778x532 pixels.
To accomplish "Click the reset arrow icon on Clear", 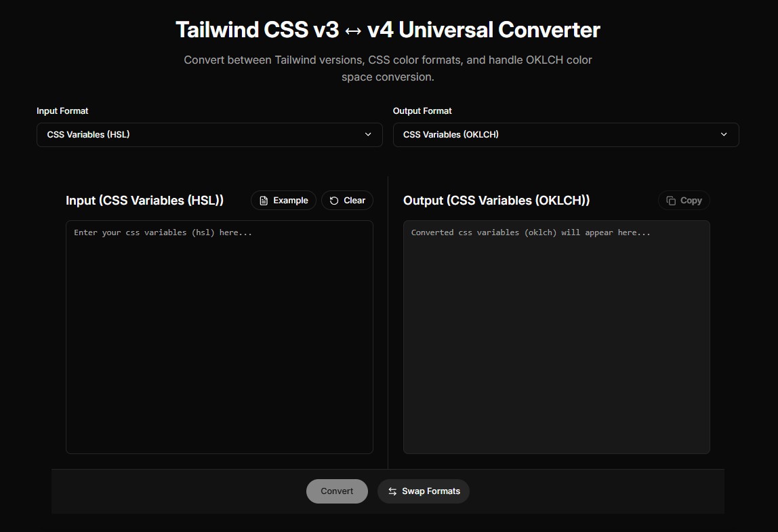I will 334,201.
